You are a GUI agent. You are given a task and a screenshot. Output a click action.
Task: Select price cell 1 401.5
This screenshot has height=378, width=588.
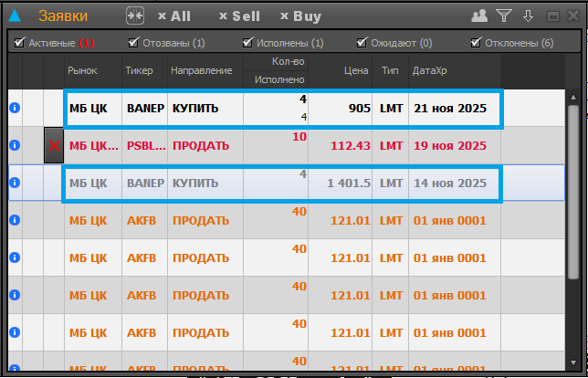341,183
